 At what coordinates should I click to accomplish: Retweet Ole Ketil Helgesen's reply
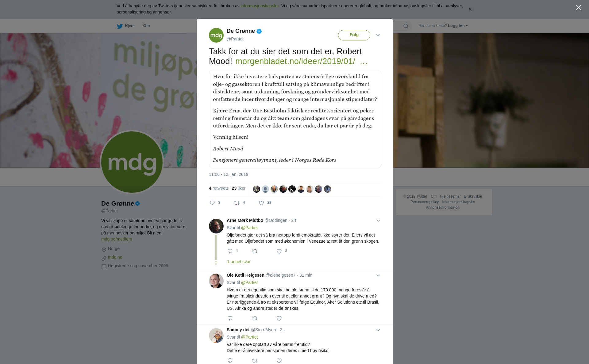point(255,318)
